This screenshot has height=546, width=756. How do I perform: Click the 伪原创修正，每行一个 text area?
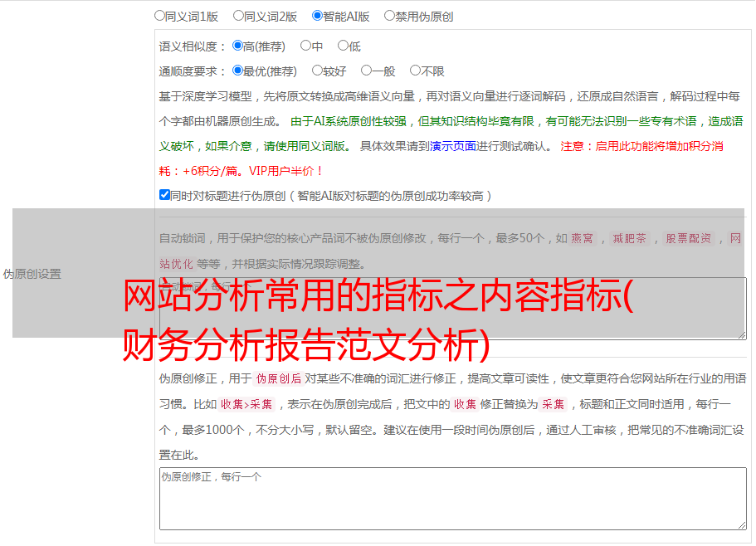tap(453, 499)
